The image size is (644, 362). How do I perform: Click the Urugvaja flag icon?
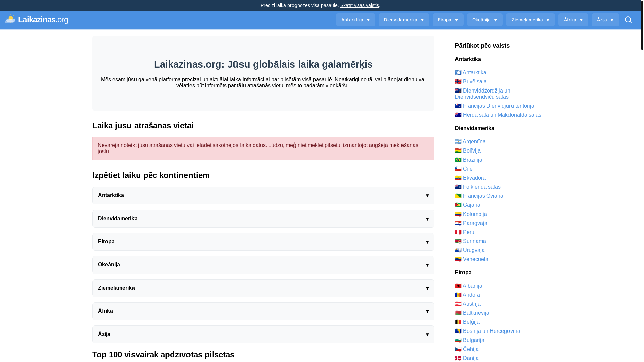point(458,250)
